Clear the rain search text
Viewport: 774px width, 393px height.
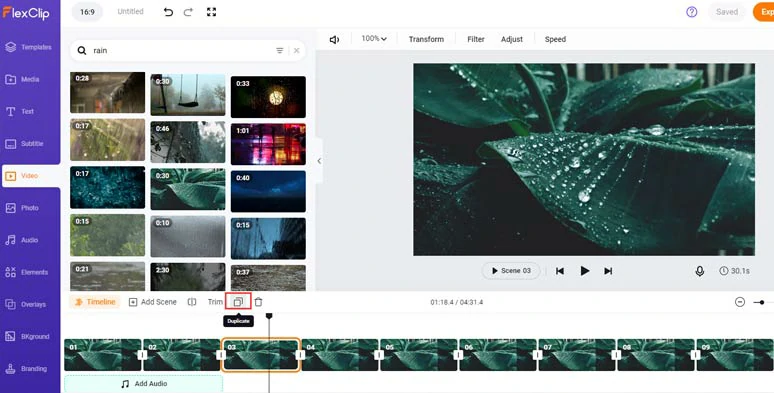pyautogui.click(x=297, y=50)
